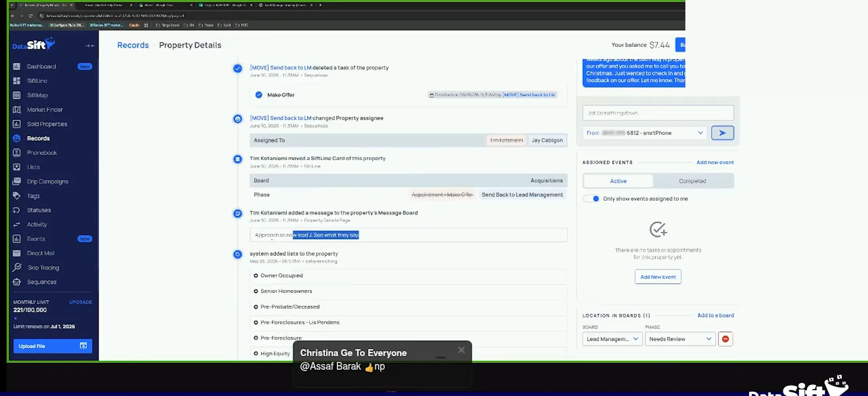Image resolution: width=868 pixels, height=396 pixels.
Task: Open the SiftMap sidebar icon
Action: pos(17,95)
